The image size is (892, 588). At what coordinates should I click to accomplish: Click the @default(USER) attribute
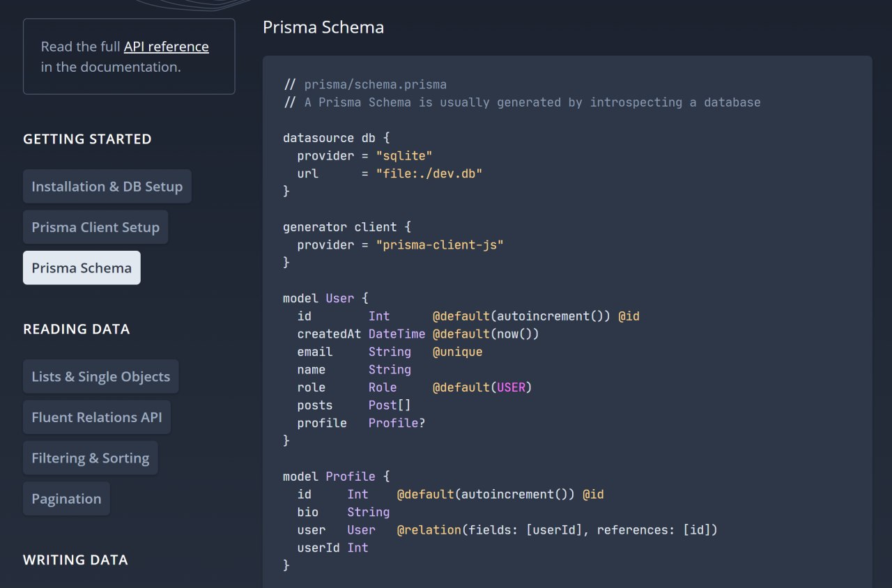tap(482, 387)
